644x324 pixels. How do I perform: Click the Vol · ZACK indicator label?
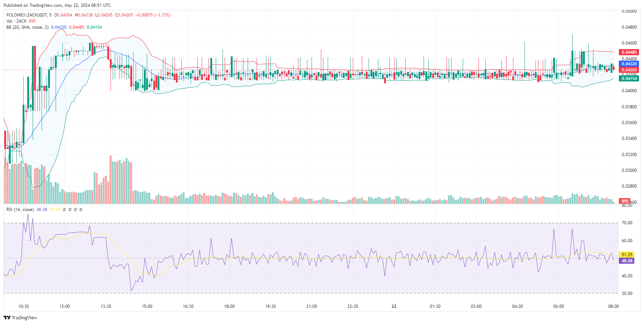tap(17, 21)
